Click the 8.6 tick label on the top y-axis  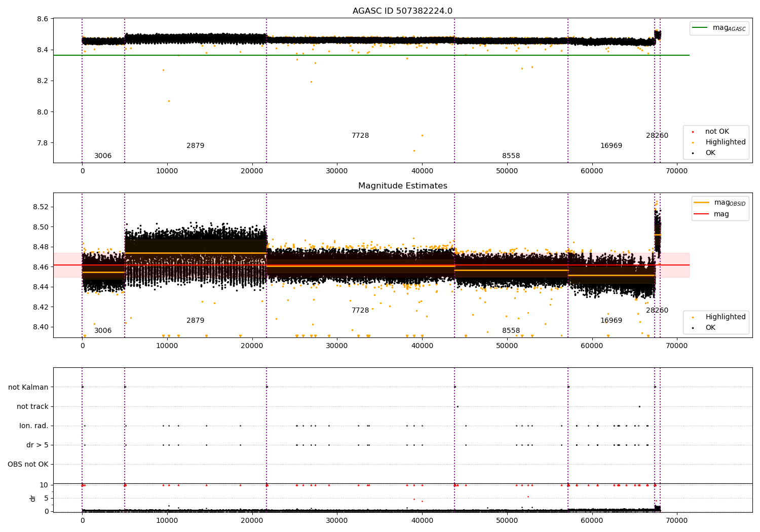click(43, 19)
